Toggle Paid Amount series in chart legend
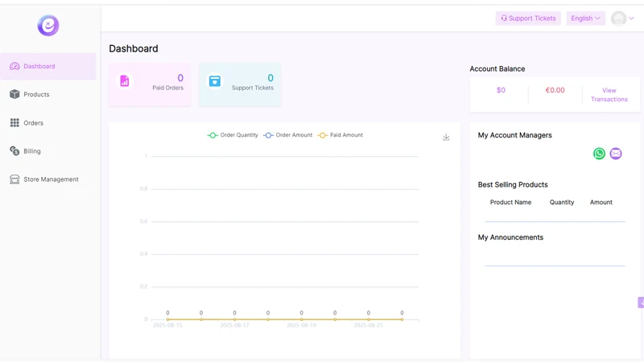 pos(341,135)
